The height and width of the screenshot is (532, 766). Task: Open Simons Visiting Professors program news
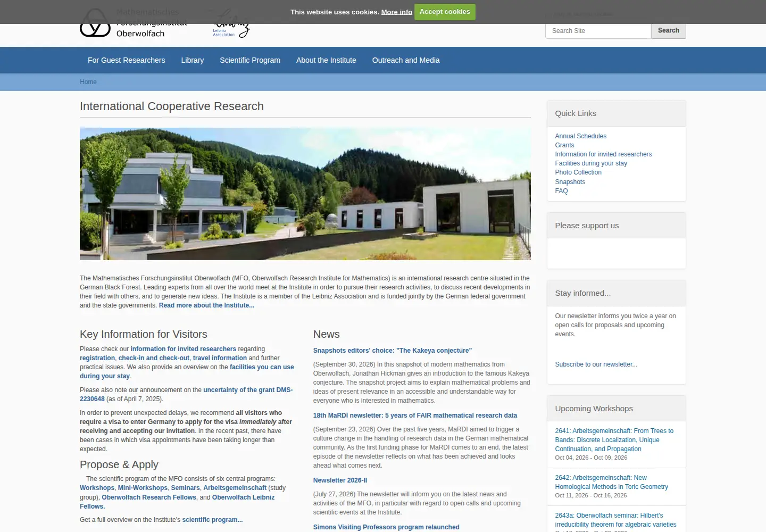pyautogui.click(x=386, y=527)
